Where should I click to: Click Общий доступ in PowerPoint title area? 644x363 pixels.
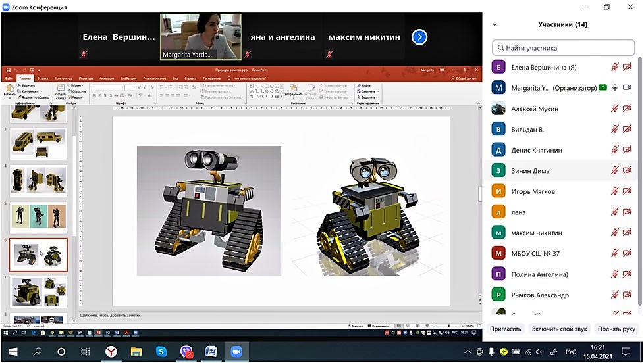464,78
